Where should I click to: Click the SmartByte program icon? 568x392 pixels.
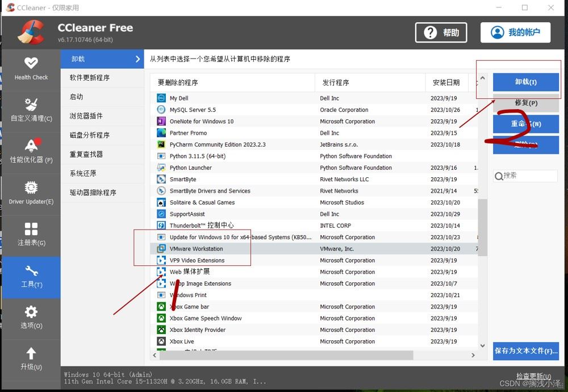pyautogui.click(x=161, y=179)
